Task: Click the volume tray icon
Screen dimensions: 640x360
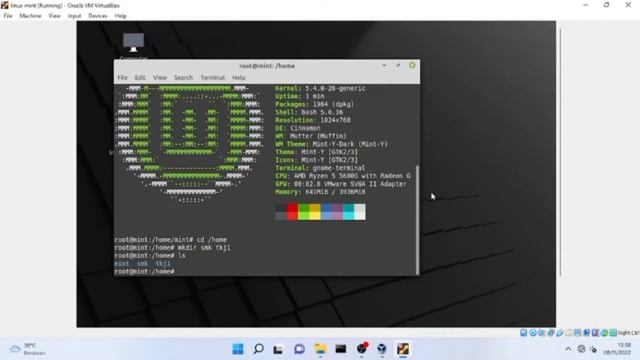Action: coord(593,349)
